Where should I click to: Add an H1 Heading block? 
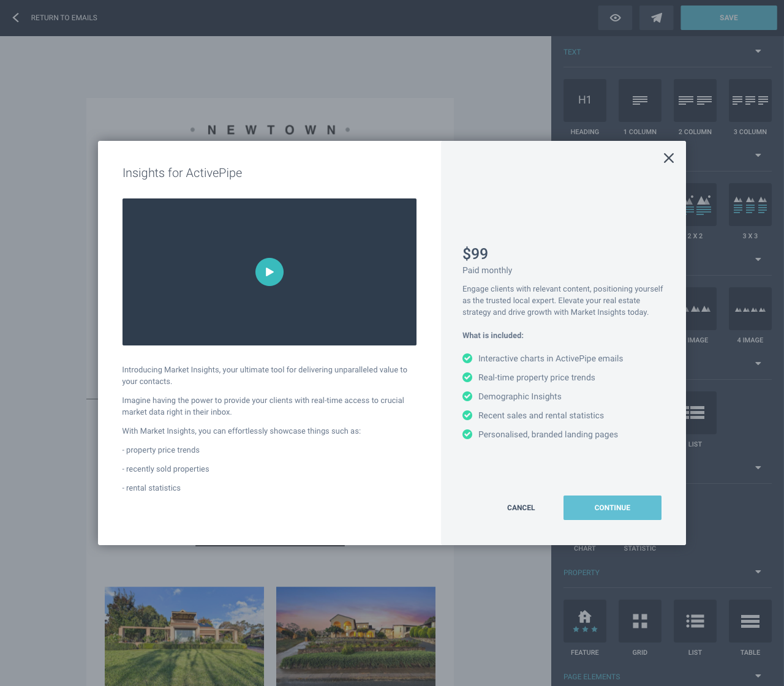point(585,100)
